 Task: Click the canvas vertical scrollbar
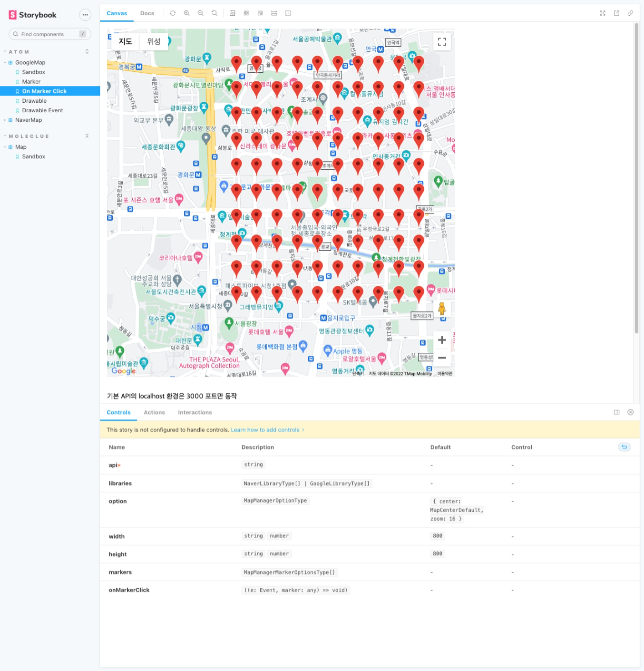(636, 178)
